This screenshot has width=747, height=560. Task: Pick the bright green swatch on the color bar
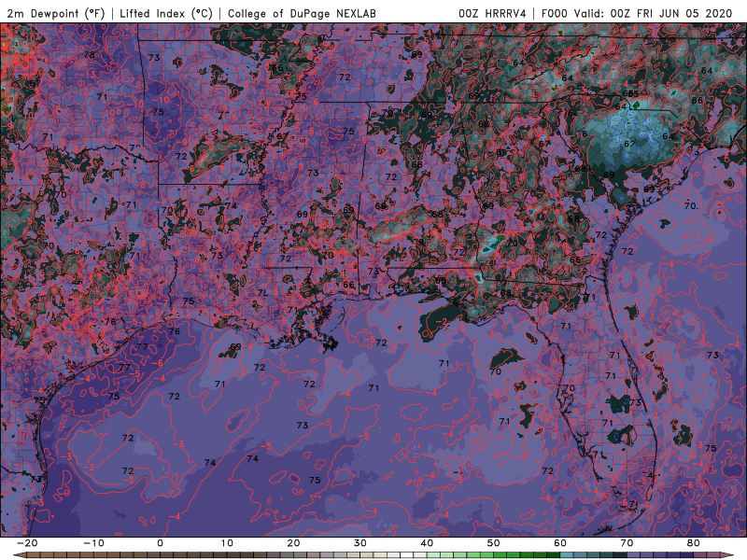click(500, 554)
